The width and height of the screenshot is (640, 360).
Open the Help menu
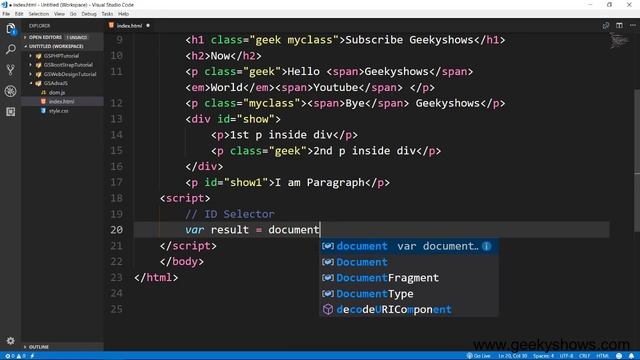click(123, 14)
